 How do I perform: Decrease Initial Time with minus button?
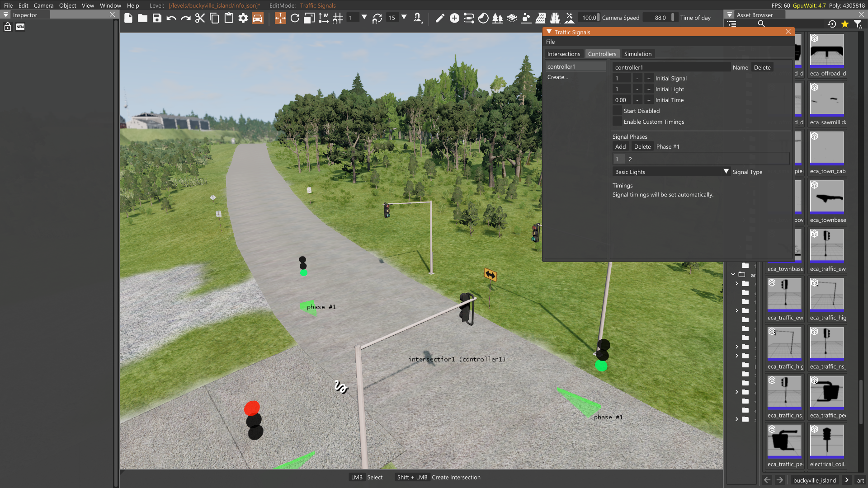[637, 100]
